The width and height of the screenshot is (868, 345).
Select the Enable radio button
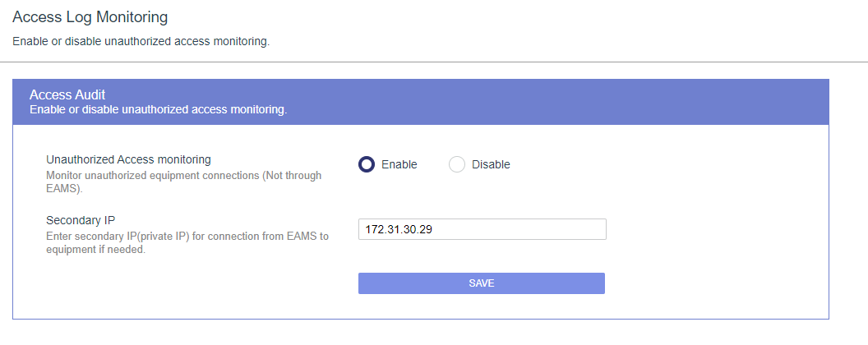point(367,164)
